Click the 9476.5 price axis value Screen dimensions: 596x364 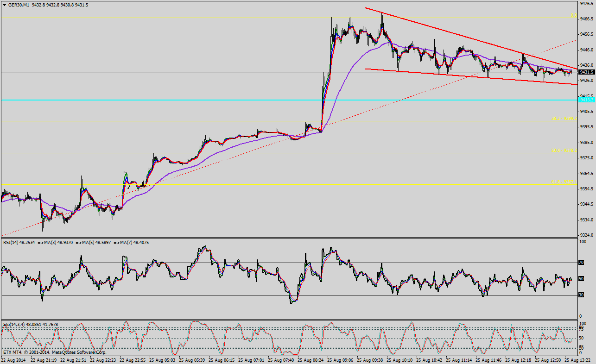(588, 3)
